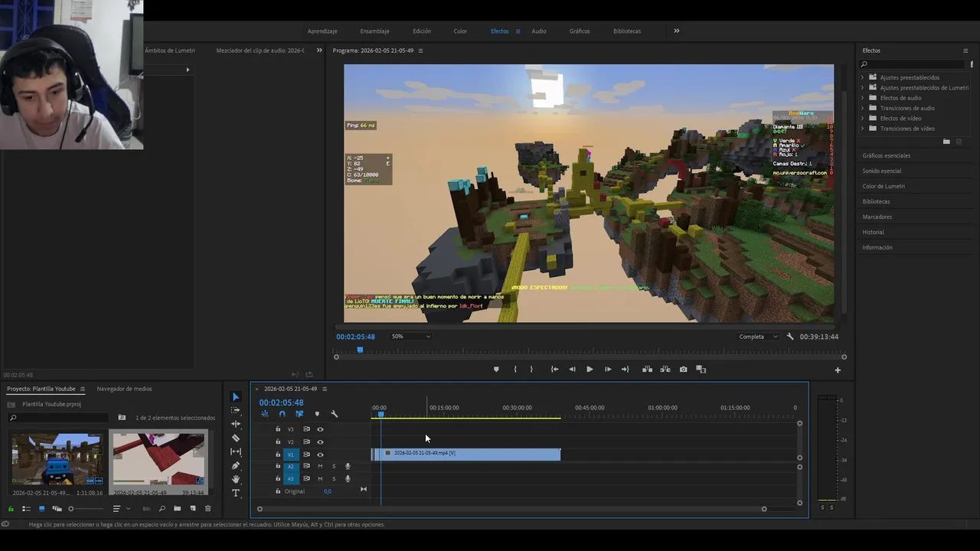This screenshot has width=980, height=551.
Task: Open the Program monitor button editor plus
Action: tap(838, 370)
